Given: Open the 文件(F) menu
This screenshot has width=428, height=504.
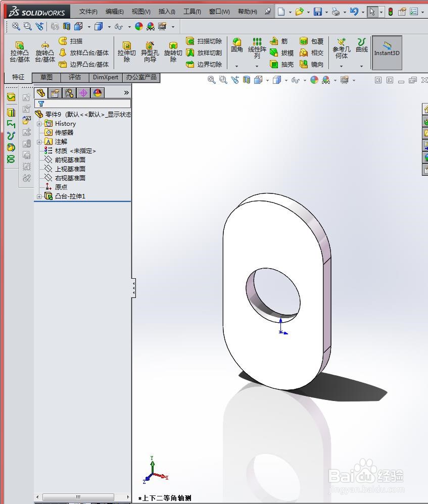Looking at the screenshot, I should [x=88, y=12].
